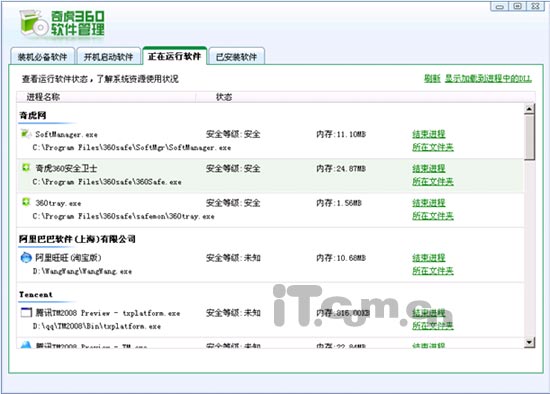The image size is (550, 394).
Task: Click the 内存:24.87MB value
Action: click(x=341, y=168)
